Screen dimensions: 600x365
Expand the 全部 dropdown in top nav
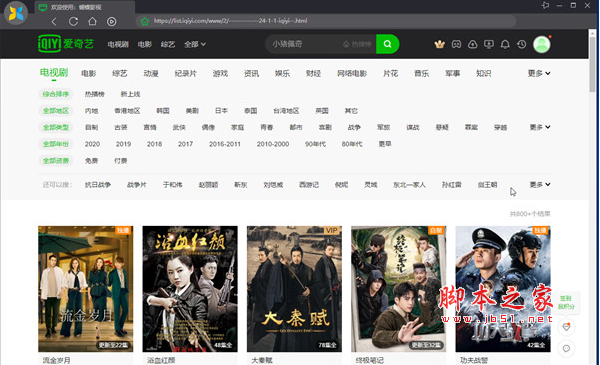(x=195, y=44)
